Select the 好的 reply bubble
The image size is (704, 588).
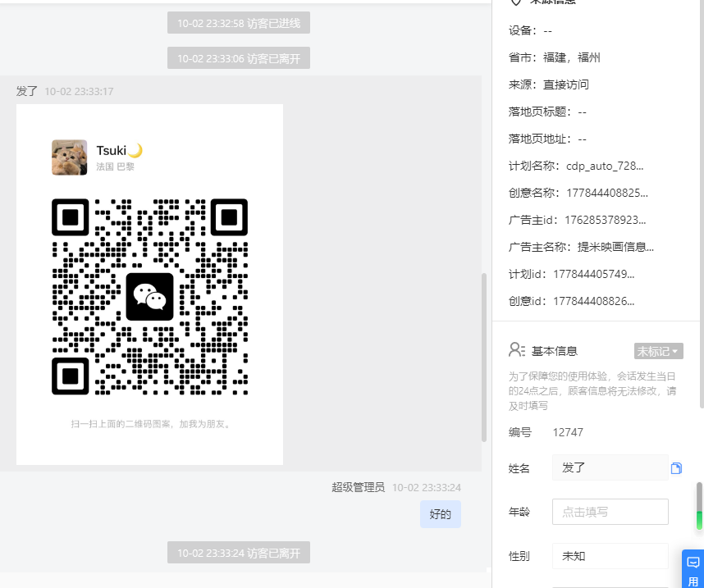tap(441, 514)
